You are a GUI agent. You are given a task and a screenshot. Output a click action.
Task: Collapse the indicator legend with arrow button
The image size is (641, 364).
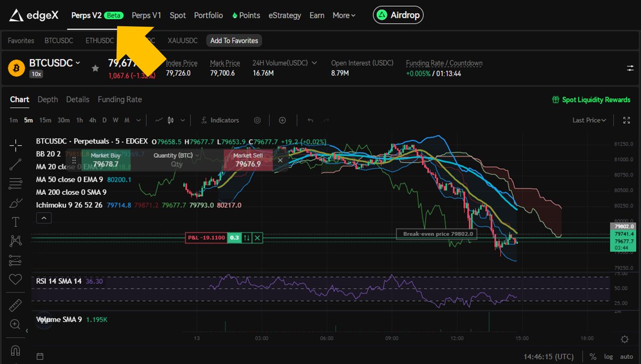(44, 218)
